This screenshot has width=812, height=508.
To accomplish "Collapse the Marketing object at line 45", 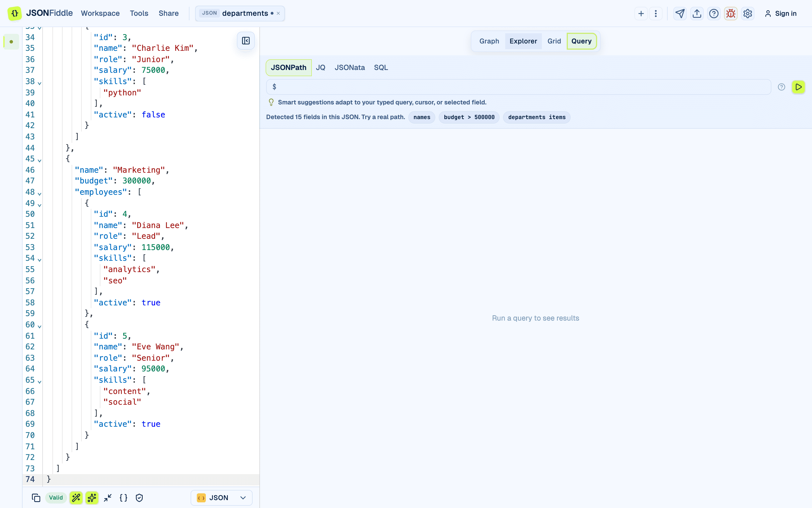I will pyautogui.click(x=39, y=160).
